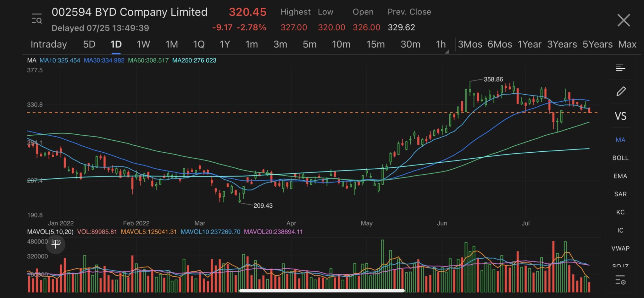The height and width of the screenshot is (298, 644).
Task: Select the 1Y yearly candle timeframe
Action: tap(225, 44)
